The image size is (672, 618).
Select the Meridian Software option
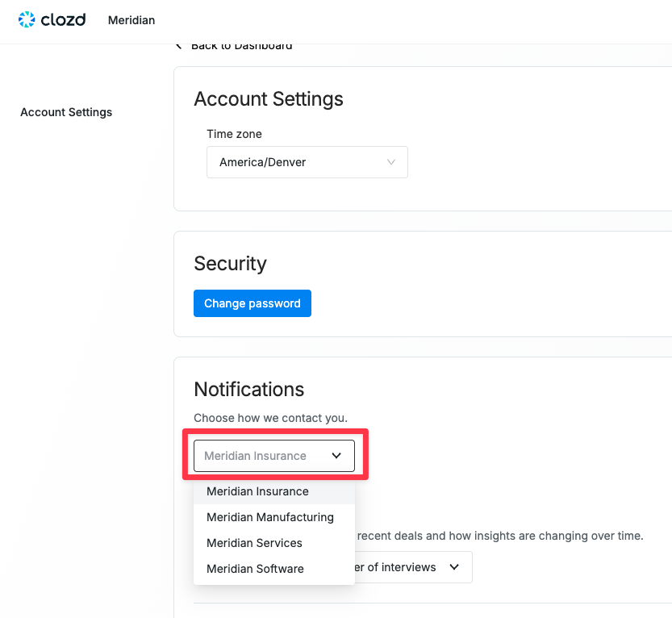(255, 569)
